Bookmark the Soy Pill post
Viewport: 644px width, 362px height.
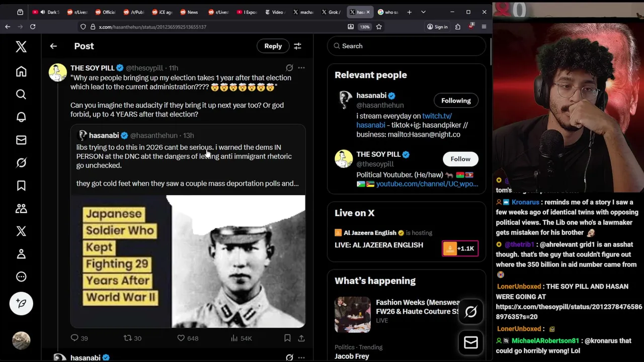click(287, 338)
